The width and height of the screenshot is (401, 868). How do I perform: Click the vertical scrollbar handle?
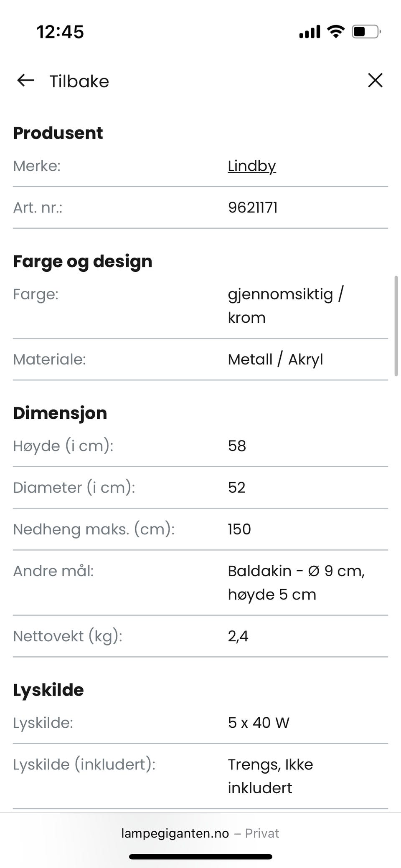(x=396, y=326)
